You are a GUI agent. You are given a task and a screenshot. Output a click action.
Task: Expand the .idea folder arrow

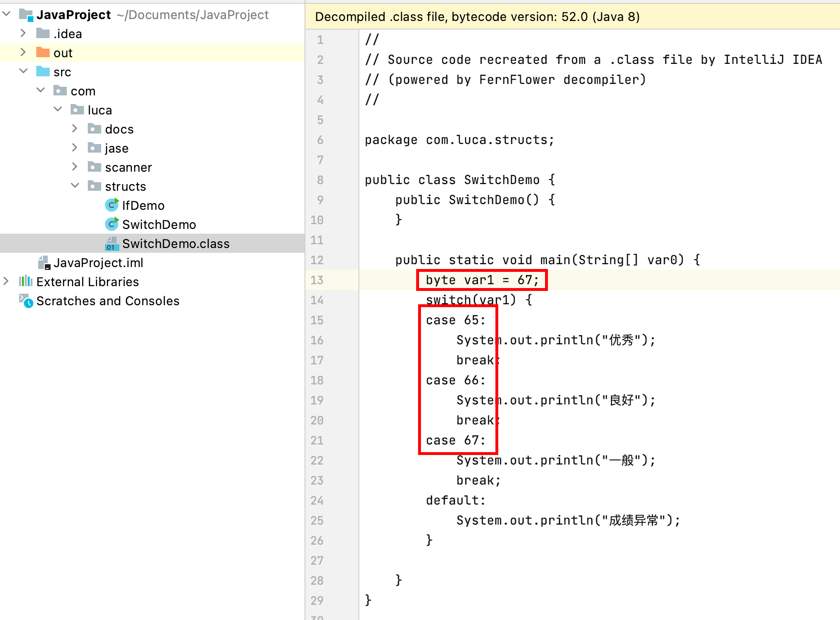[x=23, y=33]
